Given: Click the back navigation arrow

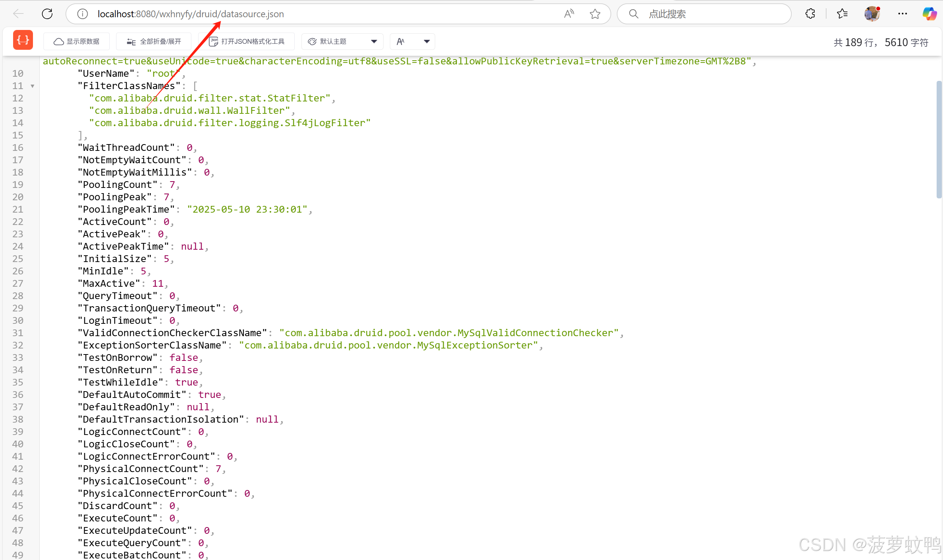Looking at the screenshot, I should coord(18,14).
